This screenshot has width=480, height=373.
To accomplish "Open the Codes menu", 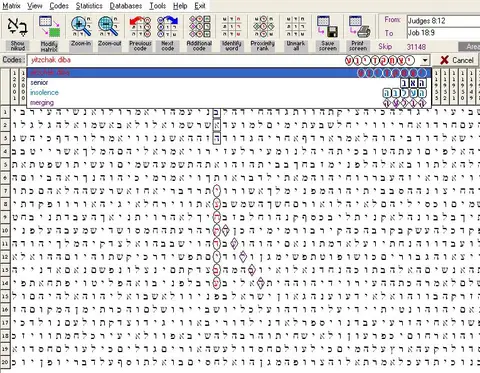I will pos(59,6).
